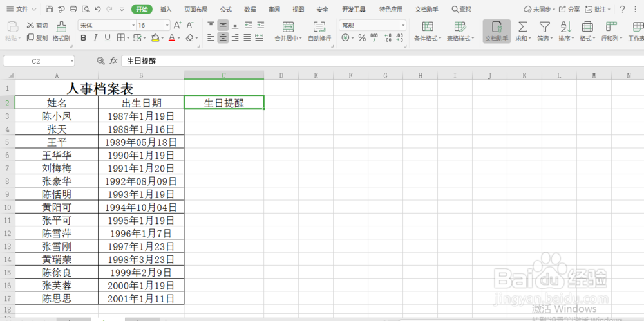Click the zoom magnifier icon beside fx
Image resolution: width=644 pixels, height=321 pixels.
tap(100, 60)
